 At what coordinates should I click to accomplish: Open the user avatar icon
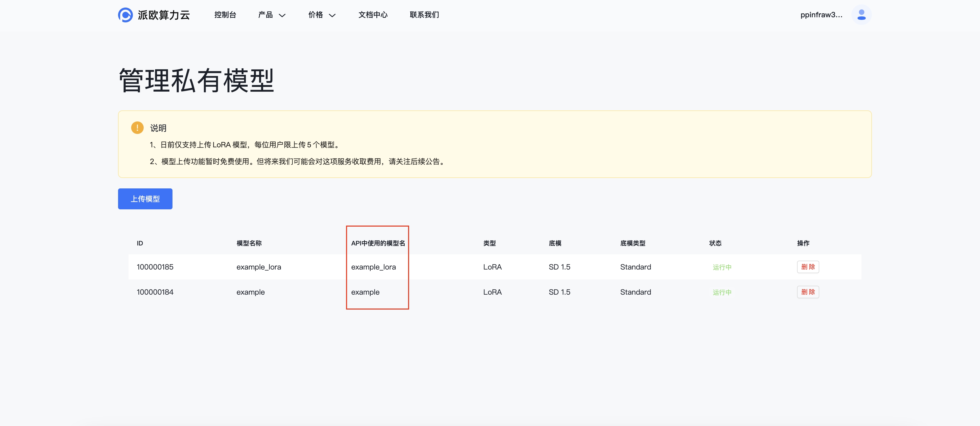(861, 15)
